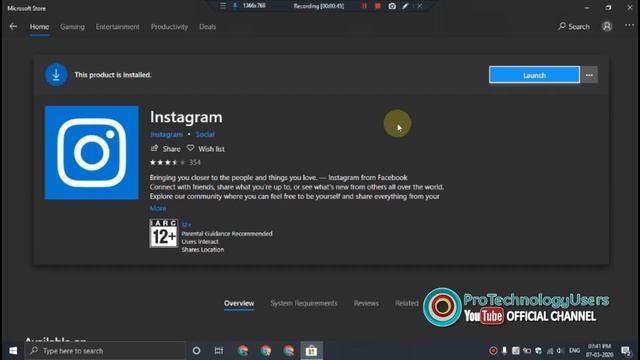The image size is (640, 360).
Task: Click the installed download status icon
Action: click(56, 75)
